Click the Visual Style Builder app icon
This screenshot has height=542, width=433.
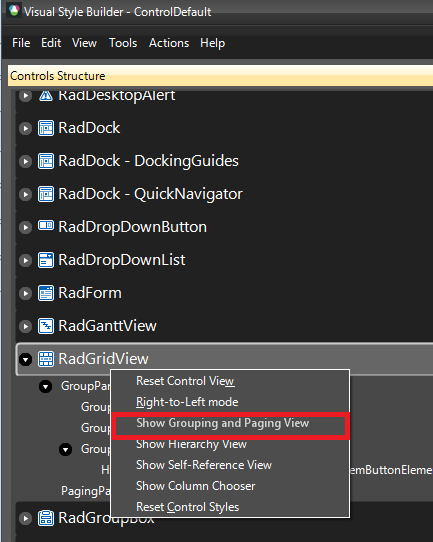[14, 11]
